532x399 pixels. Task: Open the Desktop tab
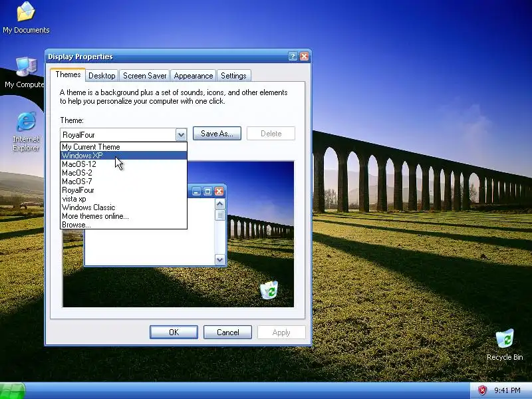pos(102,76)
